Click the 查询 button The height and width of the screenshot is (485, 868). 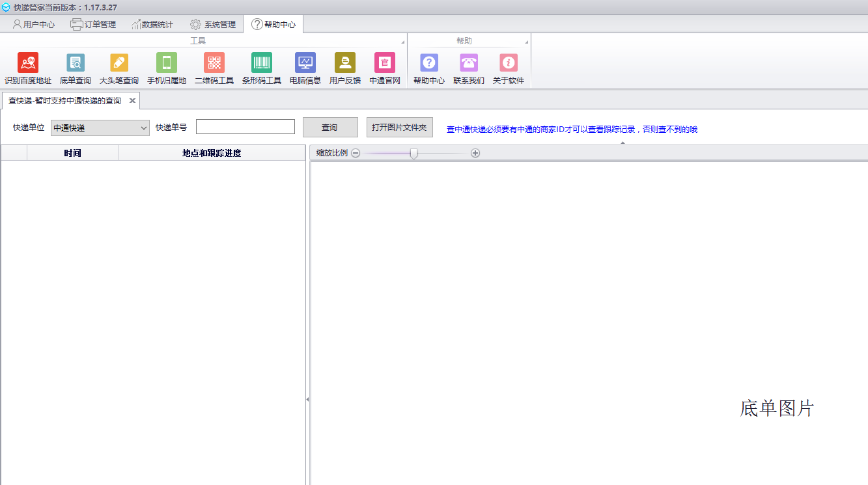(x=330, y=128)
